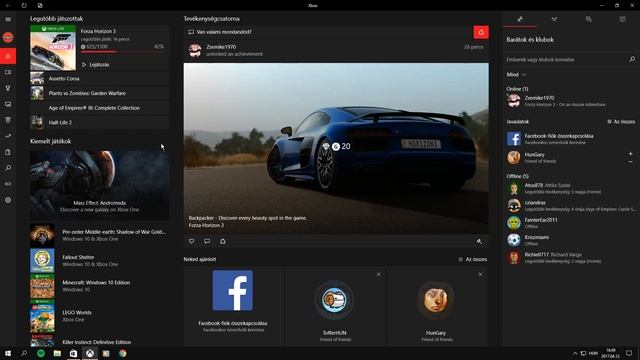Open Zsemike1970 in the Online friends list

pyautogui.click(x=571, y=101)
